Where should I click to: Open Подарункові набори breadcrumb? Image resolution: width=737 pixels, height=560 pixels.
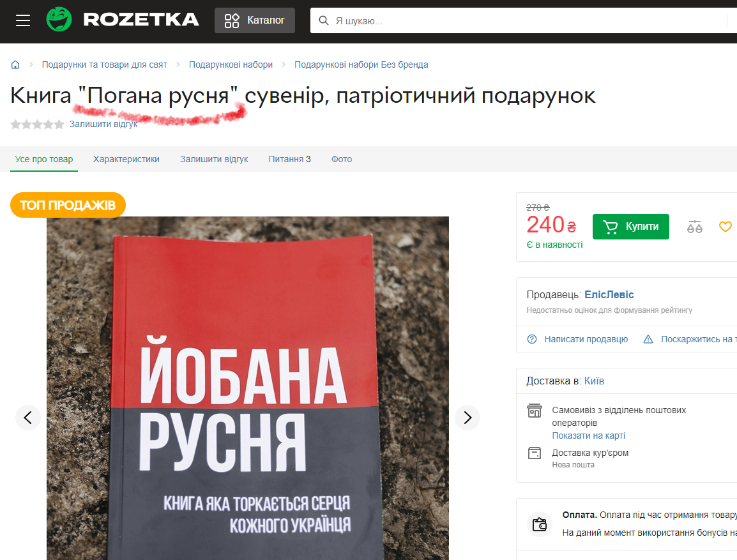click(231, 65)
